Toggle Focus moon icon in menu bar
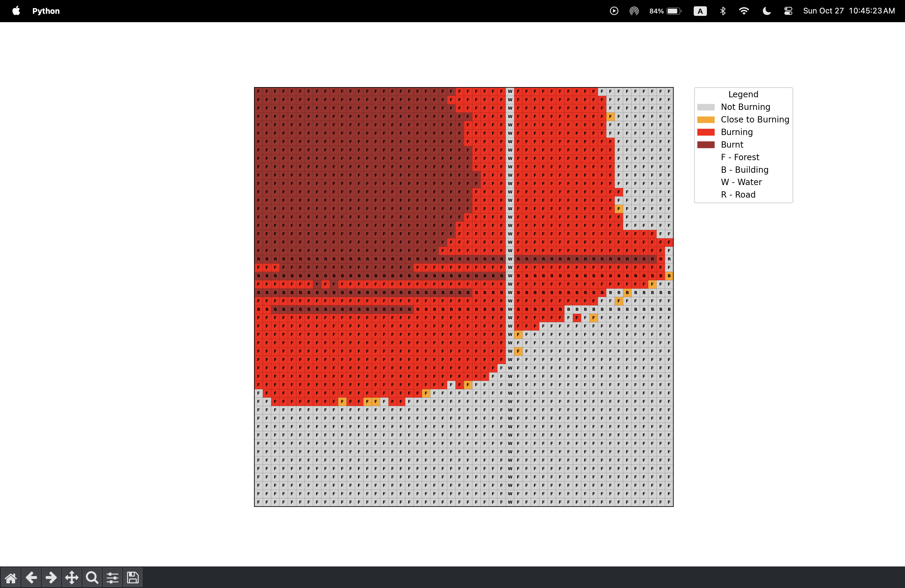This screenshot has height=588, width=905. tap(766, 11)
